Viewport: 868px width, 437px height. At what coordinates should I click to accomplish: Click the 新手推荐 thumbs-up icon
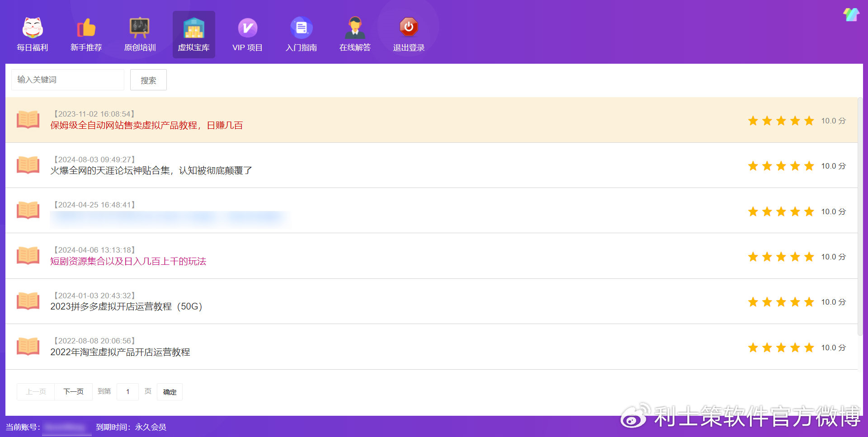click(x=86, y=28)
